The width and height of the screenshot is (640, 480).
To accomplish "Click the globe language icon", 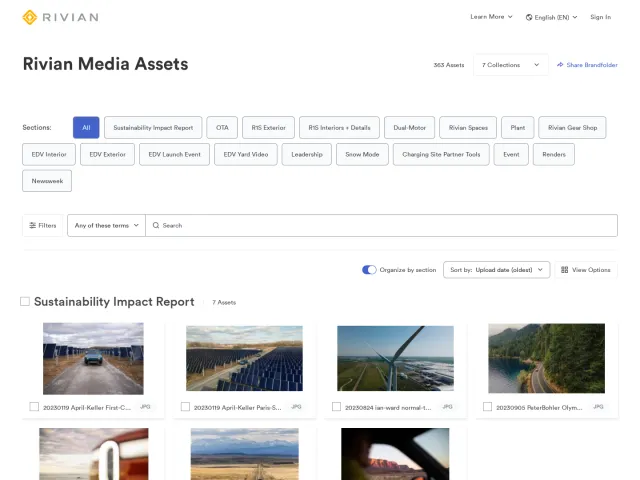I will (529, 17).
